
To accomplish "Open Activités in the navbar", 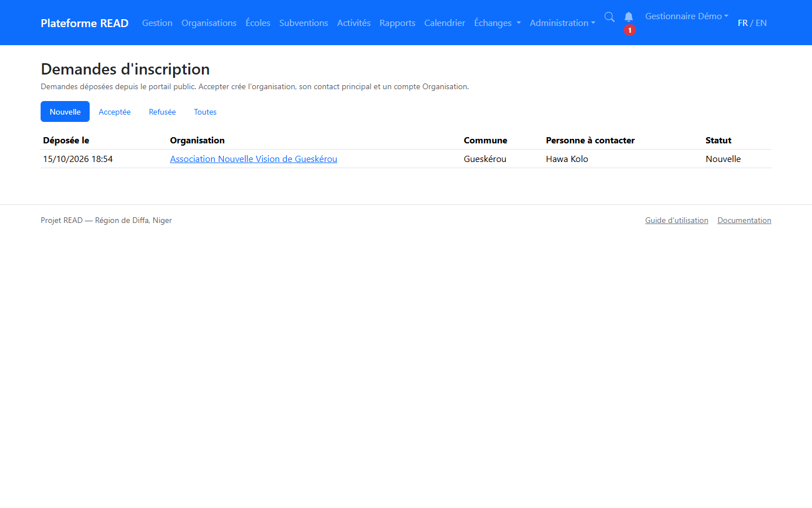I will click(354, 23).
